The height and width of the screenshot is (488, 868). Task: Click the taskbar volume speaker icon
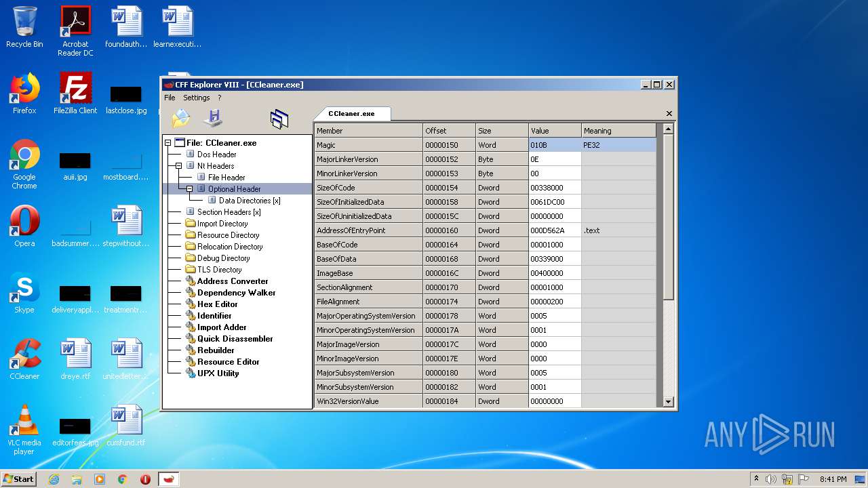coord(771,479)
